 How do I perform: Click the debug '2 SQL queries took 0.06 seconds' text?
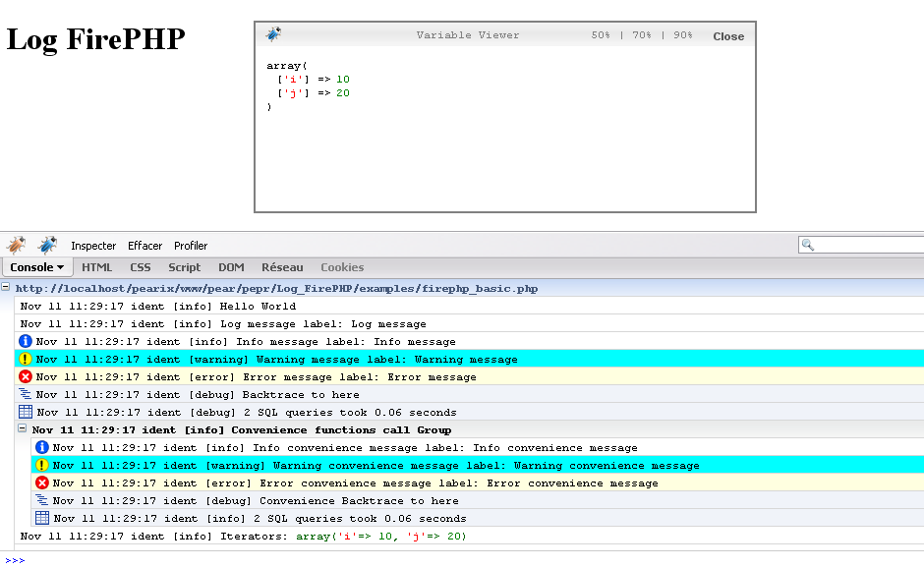point(350,413)
